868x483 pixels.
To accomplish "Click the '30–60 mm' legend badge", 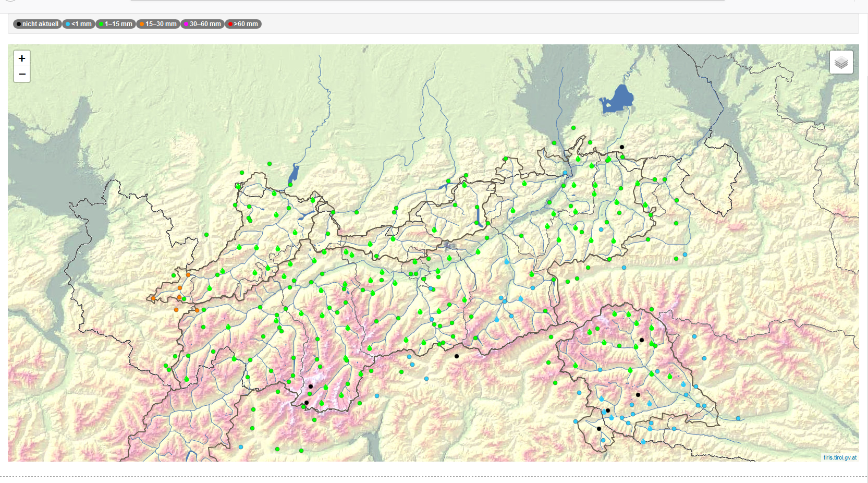I will coord(202,24).
